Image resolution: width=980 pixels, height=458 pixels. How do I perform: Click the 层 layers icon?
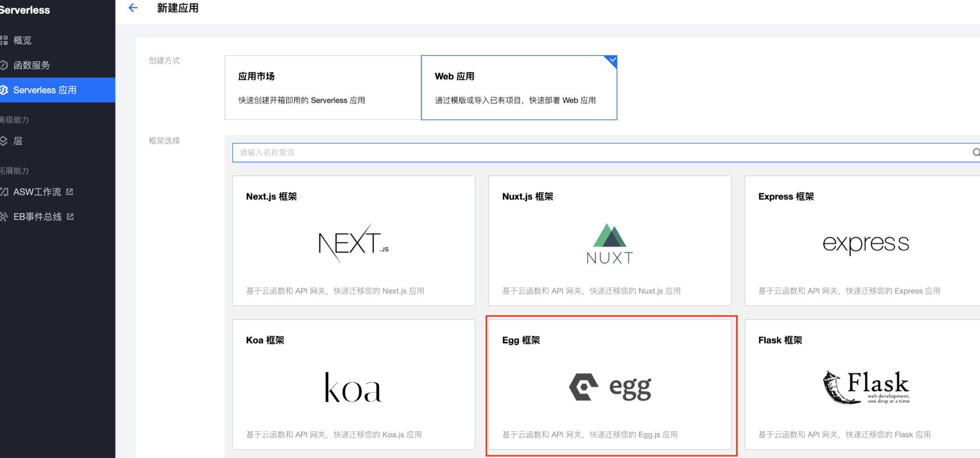point(4,141)
